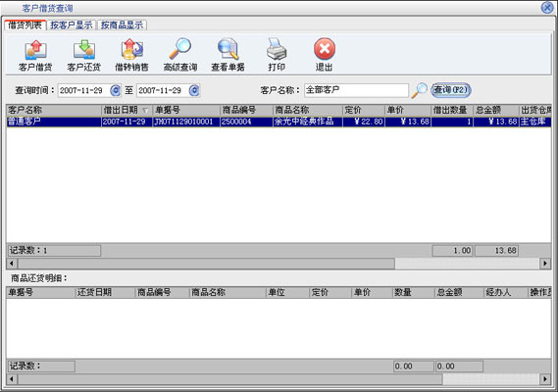
Task: Select the 普通客户 row in list
Action: click(279, 122)
